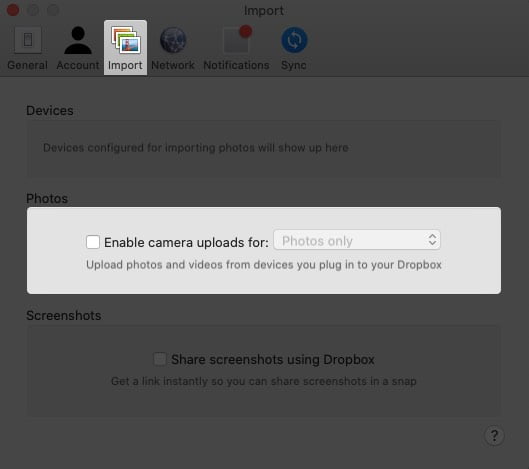Switch to the Notifications tab label
This screenshot has width=529, height=469.
pyautogui.click(x=236, y=65)
